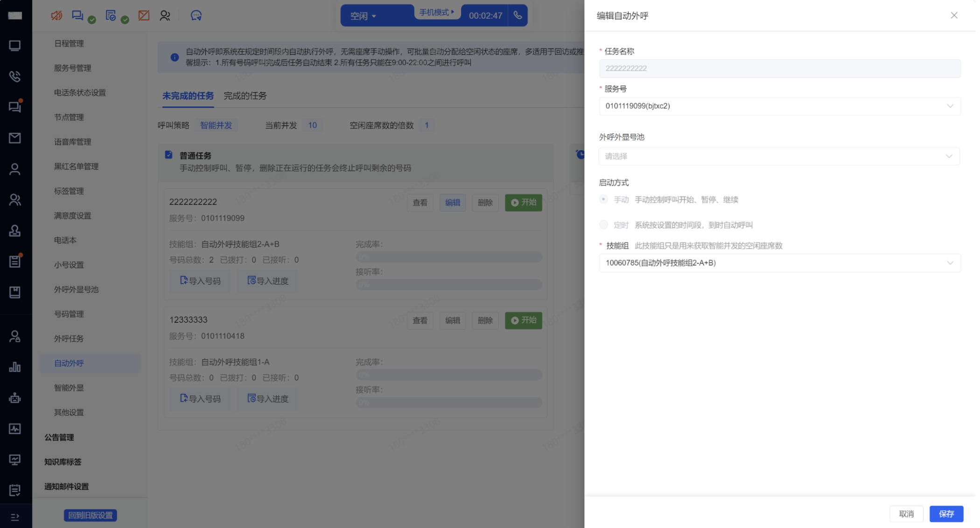Open the task list icon with red dot

click(15, 261)
